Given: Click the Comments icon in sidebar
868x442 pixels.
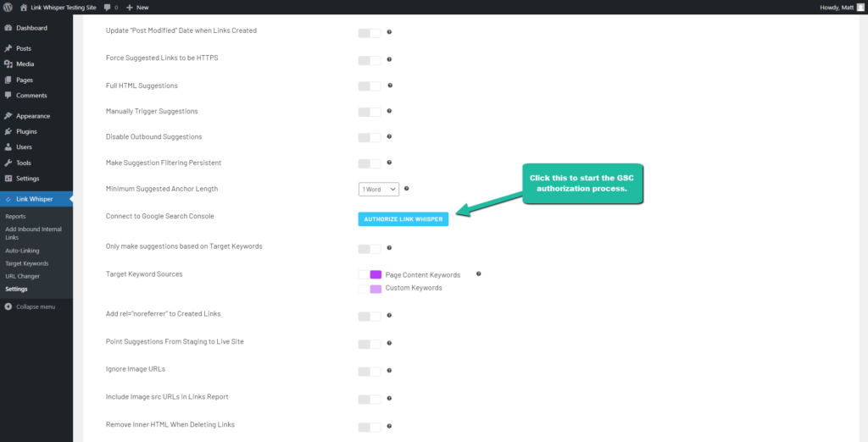Looking at the screenshot, I should point(8,95).
